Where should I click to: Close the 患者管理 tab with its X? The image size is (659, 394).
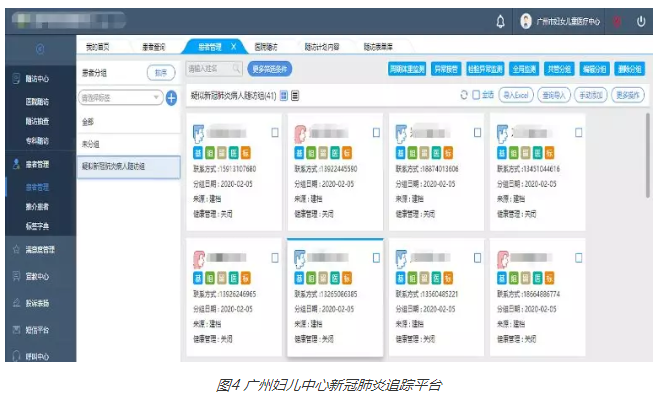pos(234,47)
